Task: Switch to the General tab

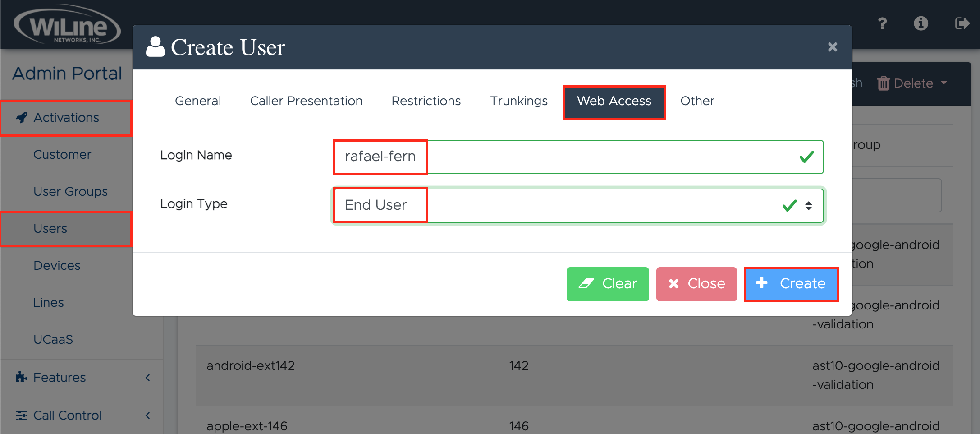Action: tap(198, 101)
